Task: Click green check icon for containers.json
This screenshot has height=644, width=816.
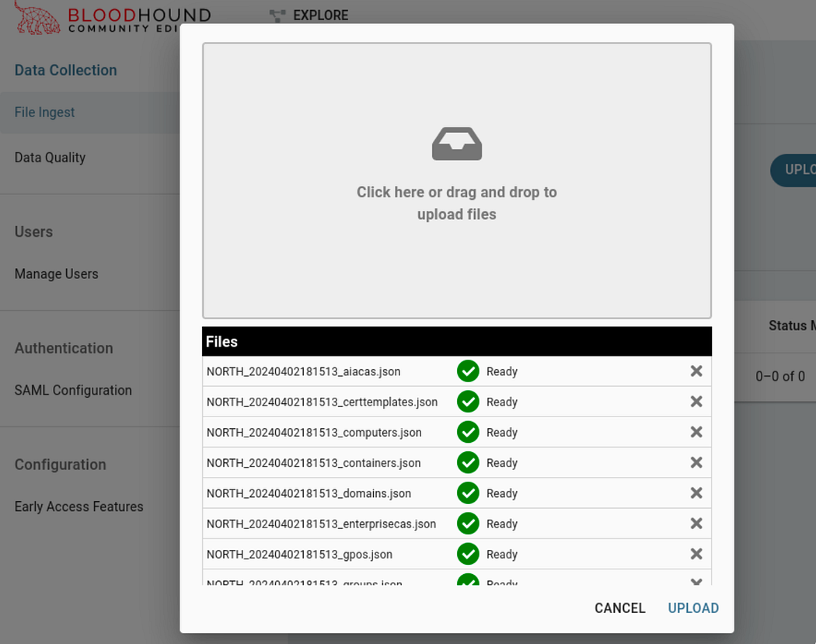Action: pyautogui.click(x=468, y=462)
